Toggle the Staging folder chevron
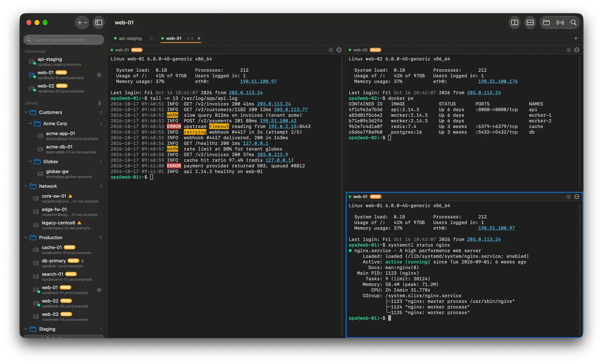Viewport: 603px width, 364px height. point(26,329)
